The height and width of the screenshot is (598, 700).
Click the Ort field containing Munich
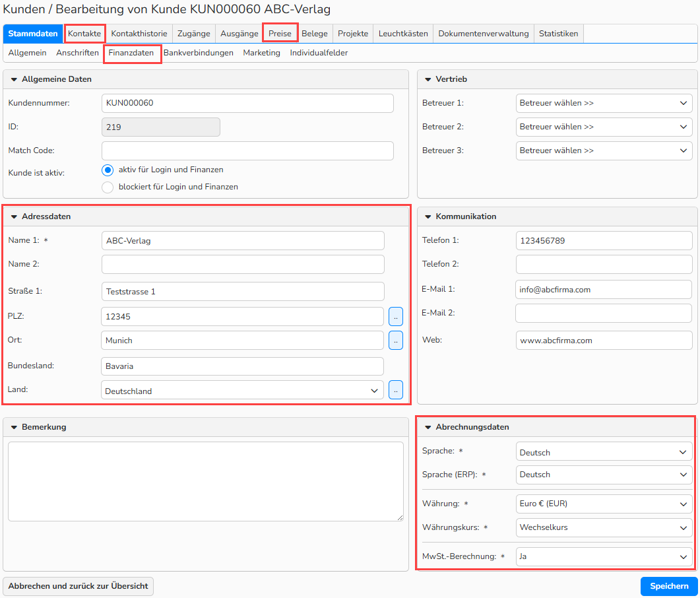[242, 341]
